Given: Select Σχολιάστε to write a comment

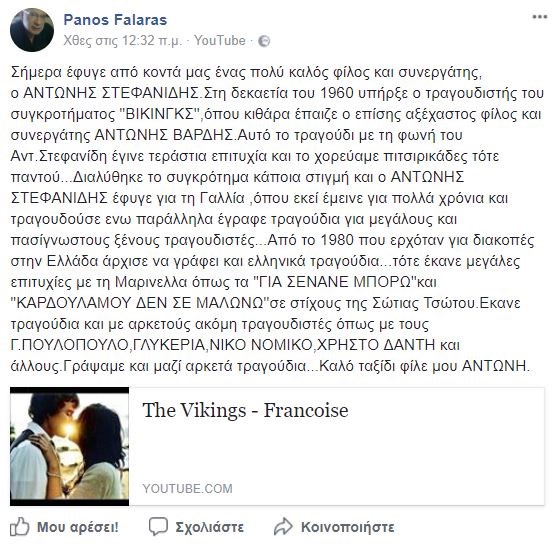Looking at the screenshot, I should coord(210,527).
